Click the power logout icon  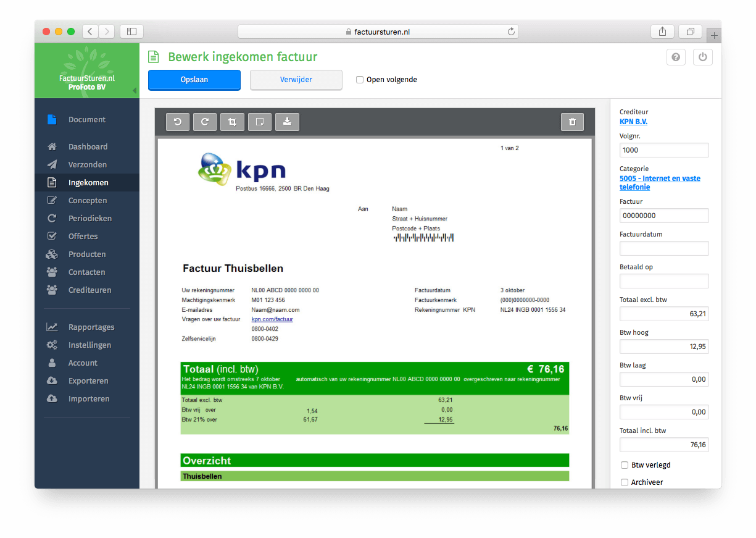pos(702,57)
